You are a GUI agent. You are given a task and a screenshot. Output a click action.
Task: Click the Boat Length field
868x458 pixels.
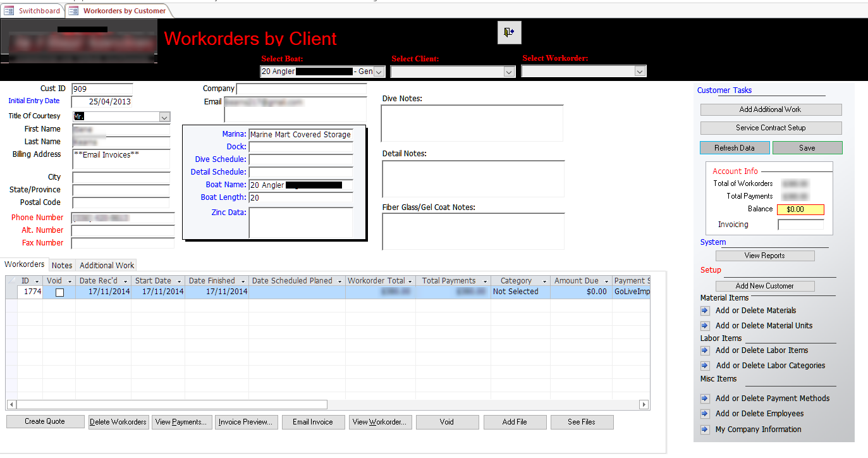click(x=300, y=197)
